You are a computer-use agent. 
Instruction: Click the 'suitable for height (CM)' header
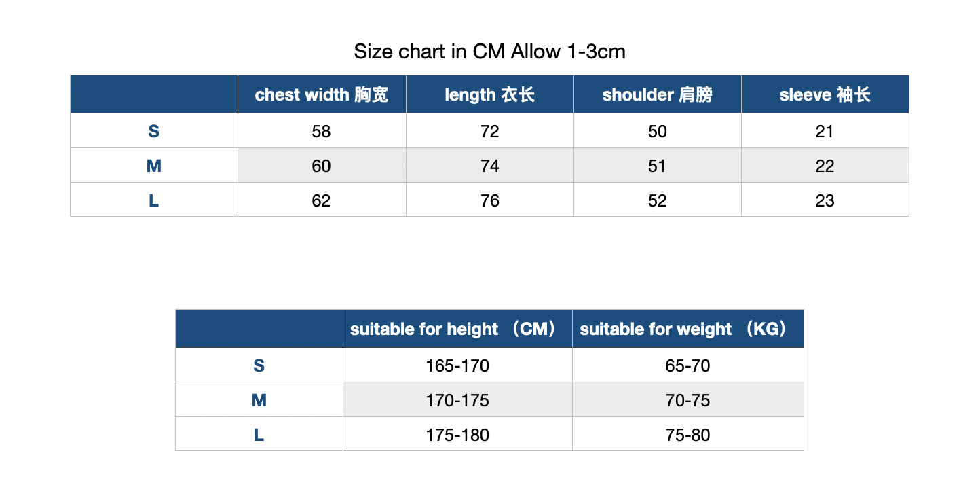click(x=457, y=329)
